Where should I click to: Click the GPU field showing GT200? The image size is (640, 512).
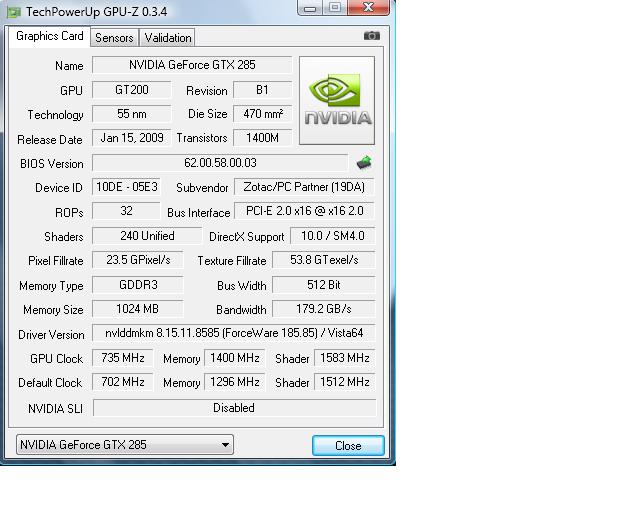point(131,90)
